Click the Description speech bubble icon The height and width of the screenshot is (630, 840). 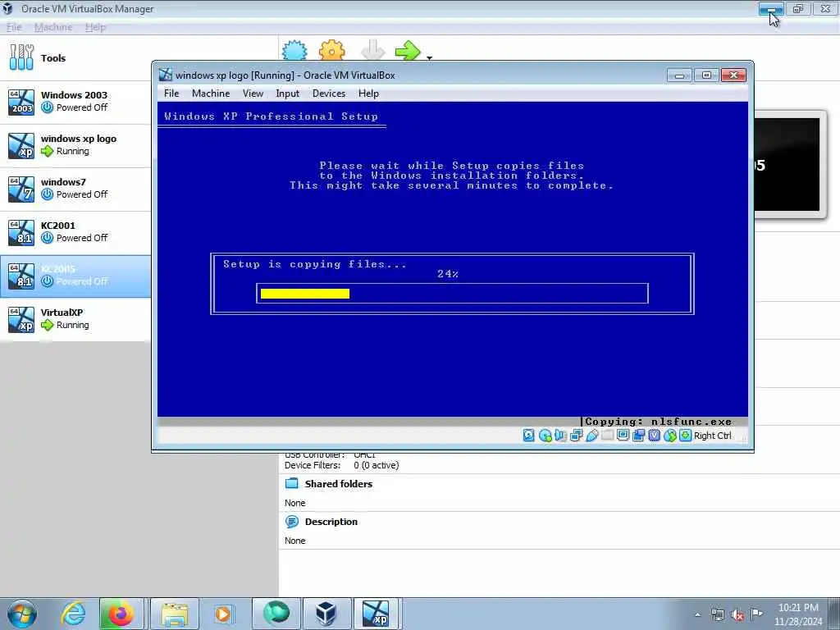[292, 521]
